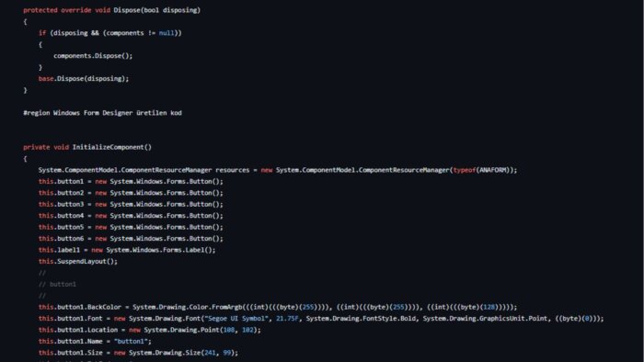Select the 'base.Dispose(disposing);' line
Image resolution: width=644 pixels, height=362 pixels.
pyautogui.click(x=84, y=79)
